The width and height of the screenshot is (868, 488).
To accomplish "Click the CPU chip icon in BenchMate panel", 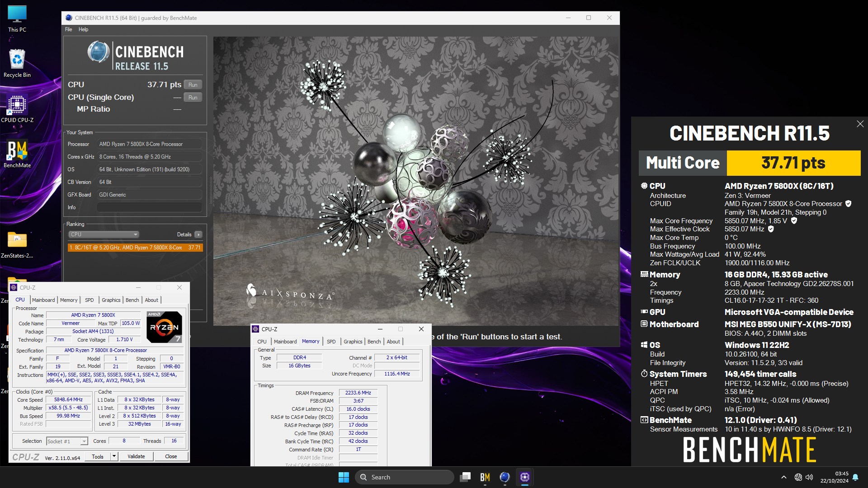I will point(644,186).
